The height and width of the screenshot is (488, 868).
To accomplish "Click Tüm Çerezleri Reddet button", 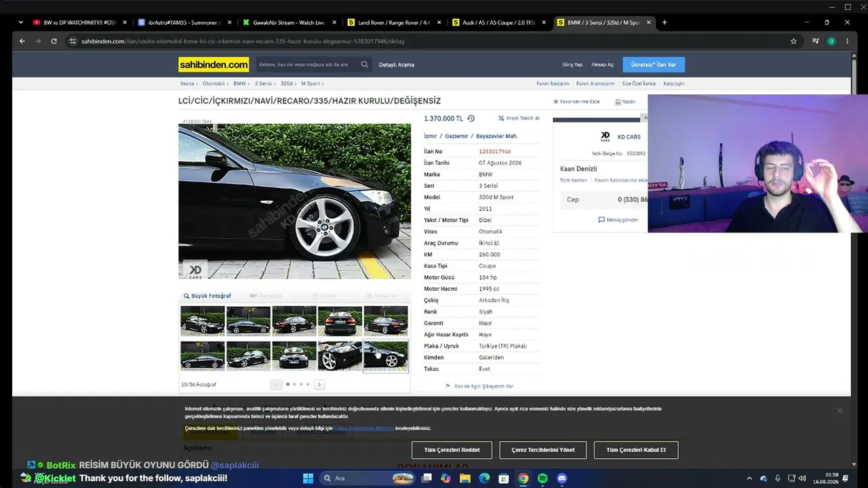I will click(452, 450).
